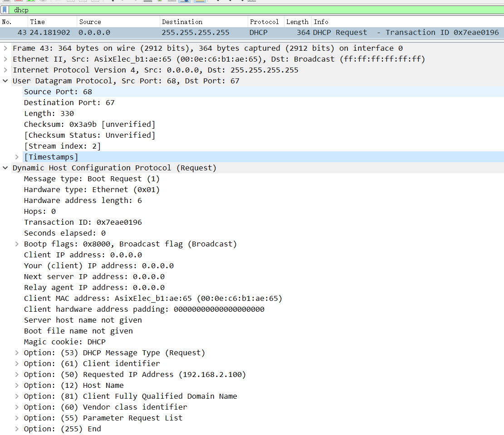The width and height of the screenshot is (504, 435).
Task: Sort by the Source column header
Action: point(90,22)
